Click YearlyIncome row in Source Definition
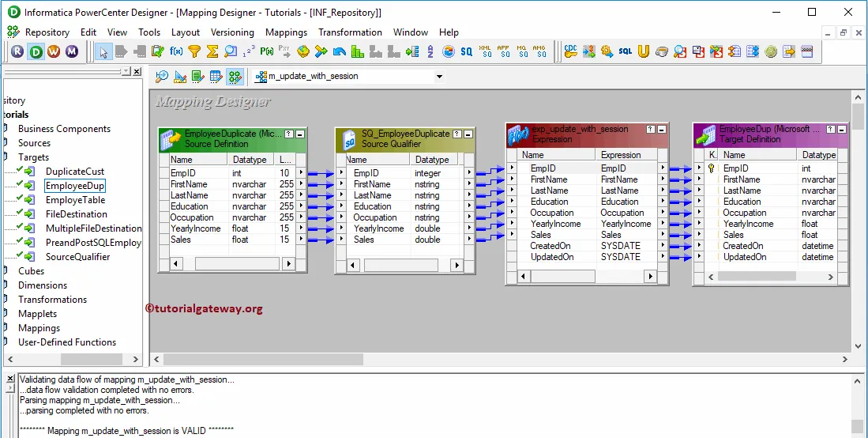The image size is (868, 438). pos(195,228)
